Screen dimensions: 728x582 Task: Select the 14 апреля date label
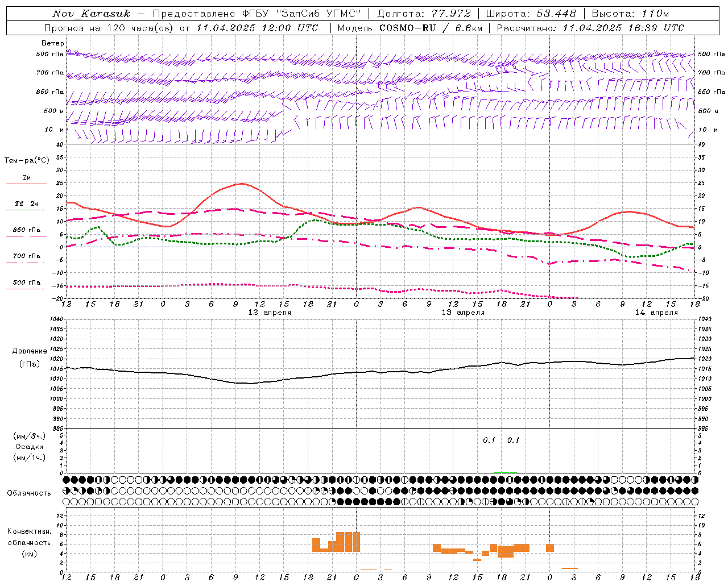click(656, 313)
